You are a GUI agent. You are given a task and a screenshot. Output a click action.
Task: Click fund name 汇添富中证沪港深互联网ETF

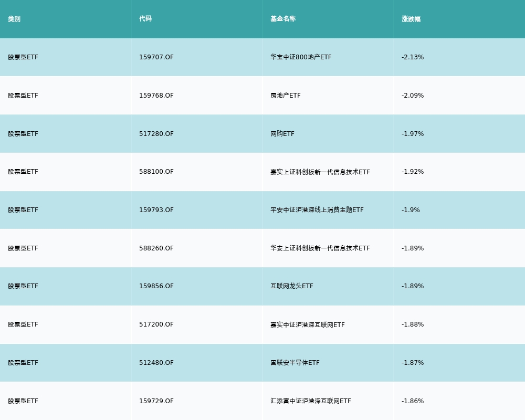[x=311, y=401]
